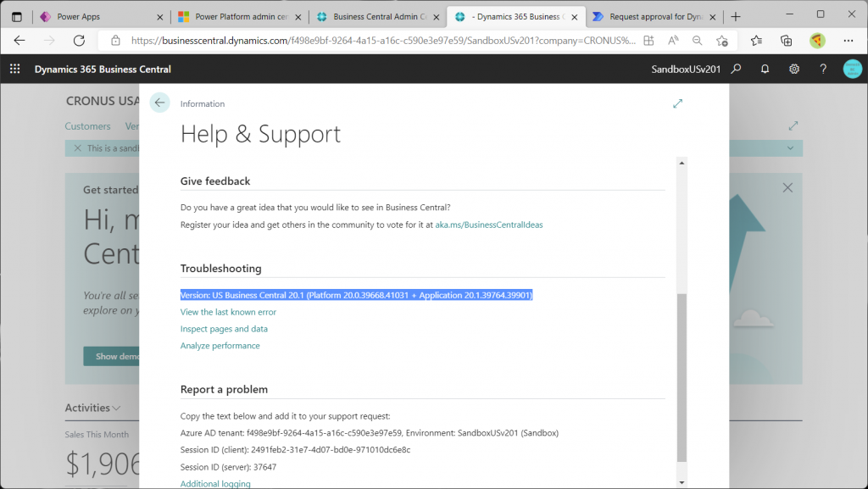
Task: Click the site info lock icon
Action: tap(115, 41)
